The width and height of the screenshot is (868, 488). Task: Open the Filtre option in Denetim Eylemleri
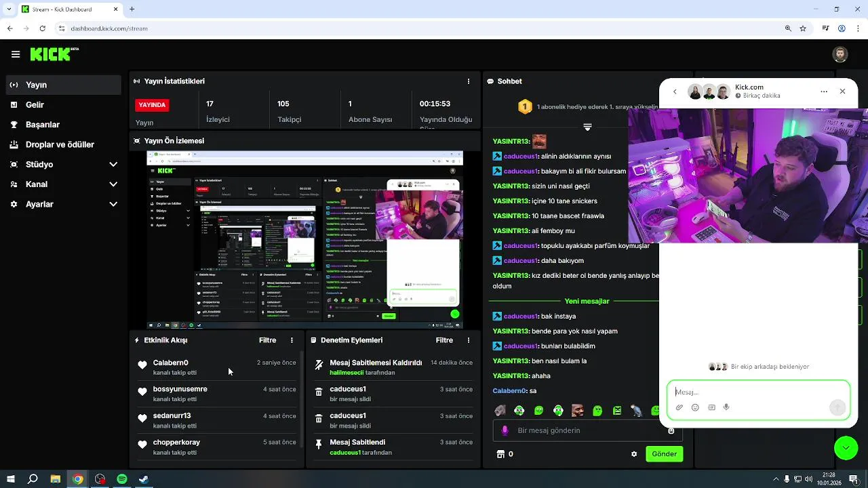click(444, 340)
